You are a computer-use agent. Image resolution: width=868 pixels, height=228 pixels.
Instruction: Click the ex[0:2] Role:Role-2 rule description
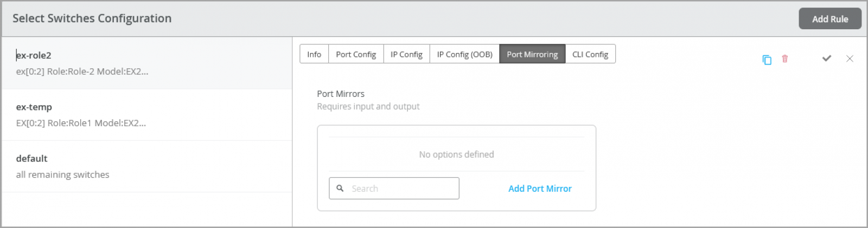[x=82, y=71]
